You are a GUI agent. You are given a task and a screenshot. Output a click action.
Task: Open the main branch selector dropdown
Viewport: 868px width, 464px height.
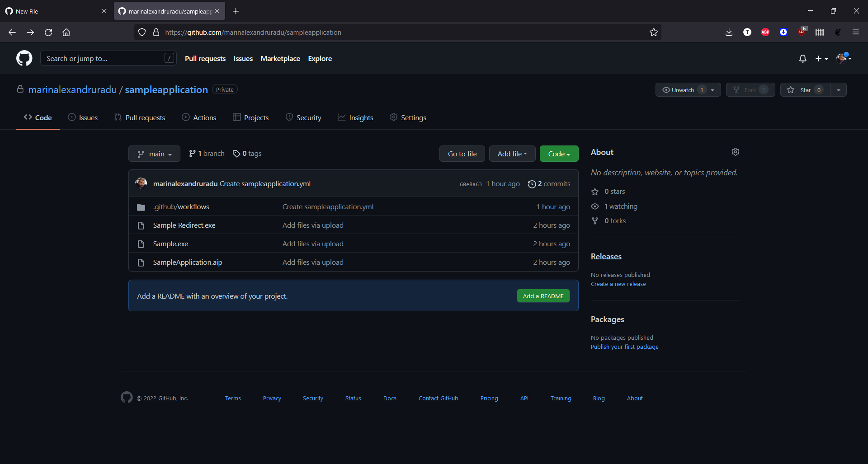[x=154, y=154]
